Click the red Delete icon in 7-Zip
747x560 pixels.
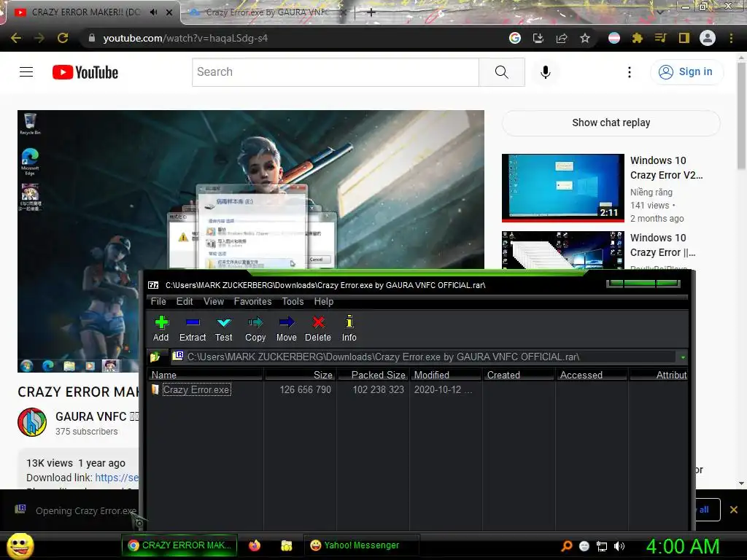318,322
